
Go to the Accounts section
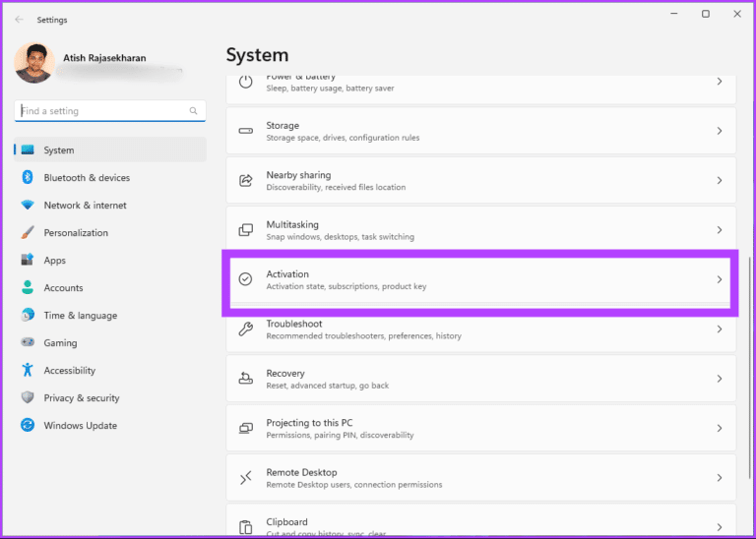[63, 288]
